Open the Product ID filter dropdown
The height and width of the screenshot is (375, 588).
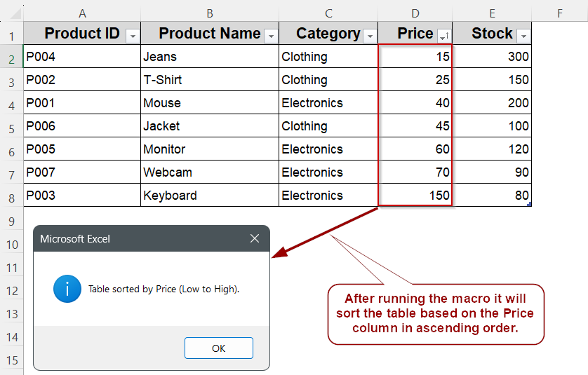pos(133,36)
